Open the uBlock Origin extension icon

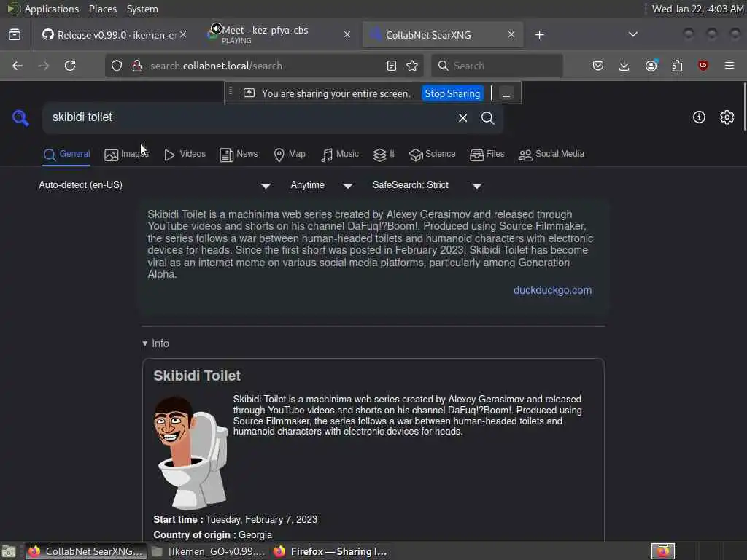click(x=703, y=66)
